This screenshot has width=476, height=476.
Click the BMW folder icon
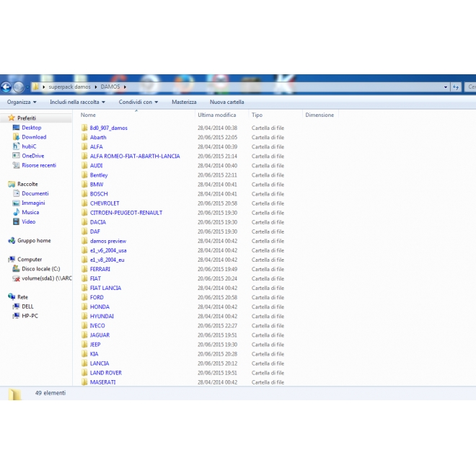click(x=84, y=184)
